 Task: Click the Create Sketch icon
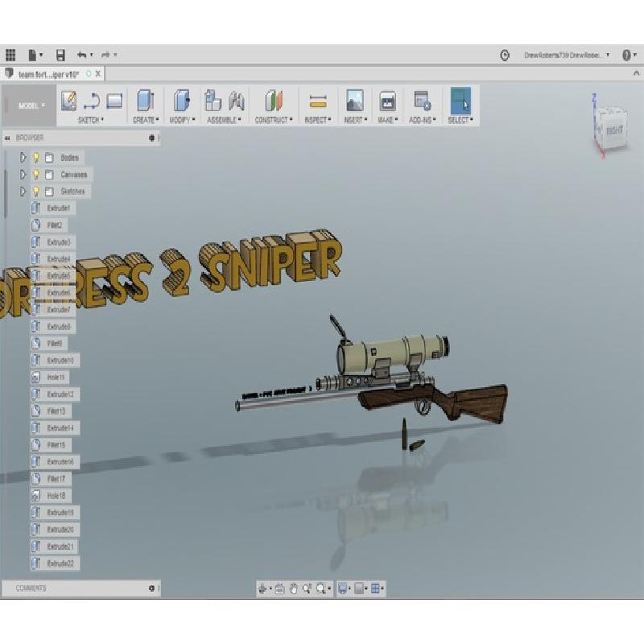68,101
